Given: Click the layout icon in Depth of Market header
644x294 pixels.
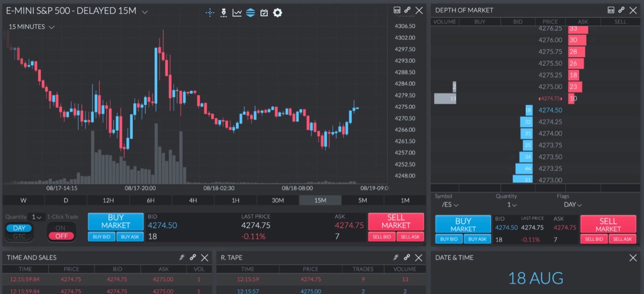Looking at the screenshot, I should click(x=611, y=10).
